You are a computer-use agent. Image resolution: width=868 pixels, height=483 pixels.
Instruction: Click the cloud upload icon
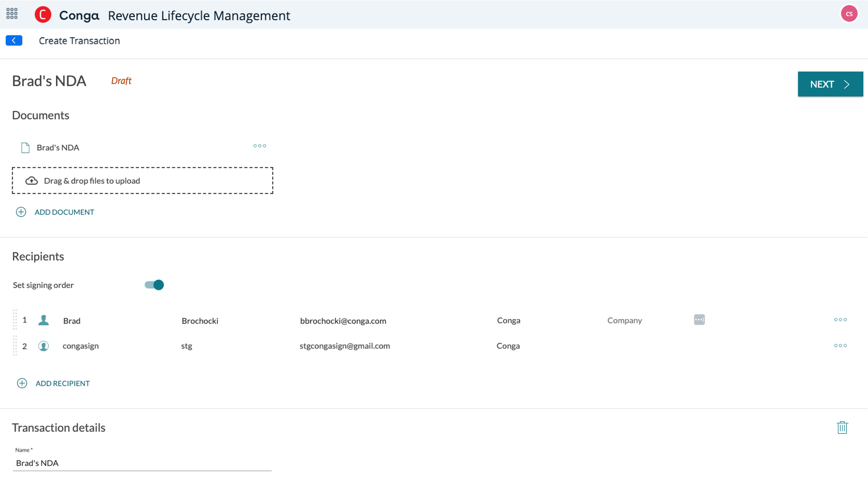pos(31,180)
